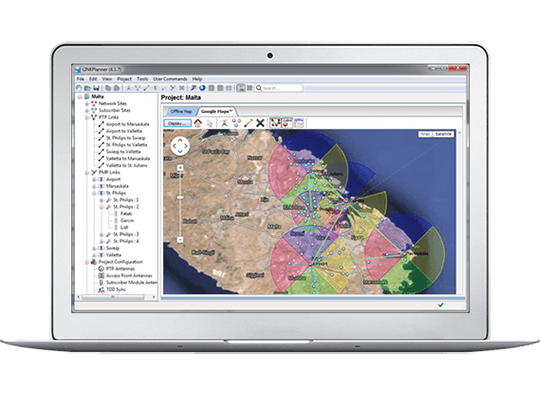Collapse the Malta project root node
Image resolution: width=540 pixels, height=409 pixels.
(x=80, y=97)
